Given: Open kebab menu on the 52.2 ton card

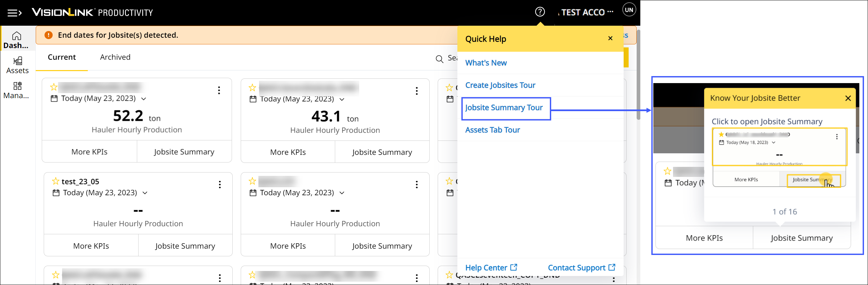Looking at the screenshot, I should tap(219, 90).
